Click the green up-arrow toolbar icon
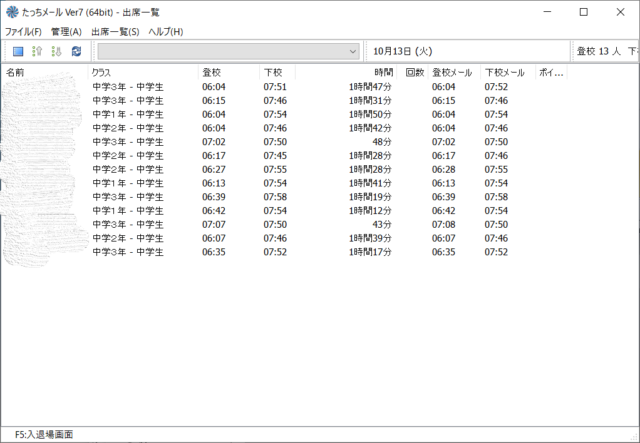The image size is (640, 443). coord(37,51)
